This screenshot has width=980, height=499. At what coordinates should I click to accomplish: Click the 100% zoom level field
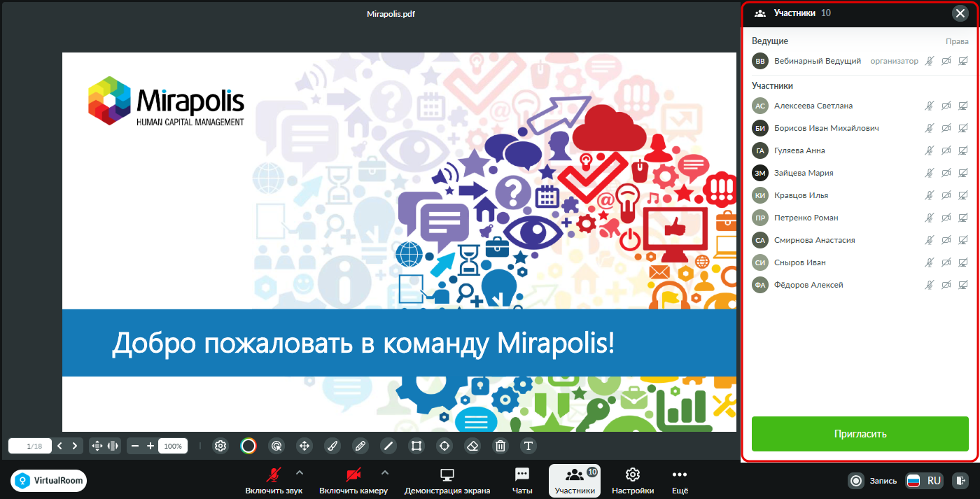[173, 446]
